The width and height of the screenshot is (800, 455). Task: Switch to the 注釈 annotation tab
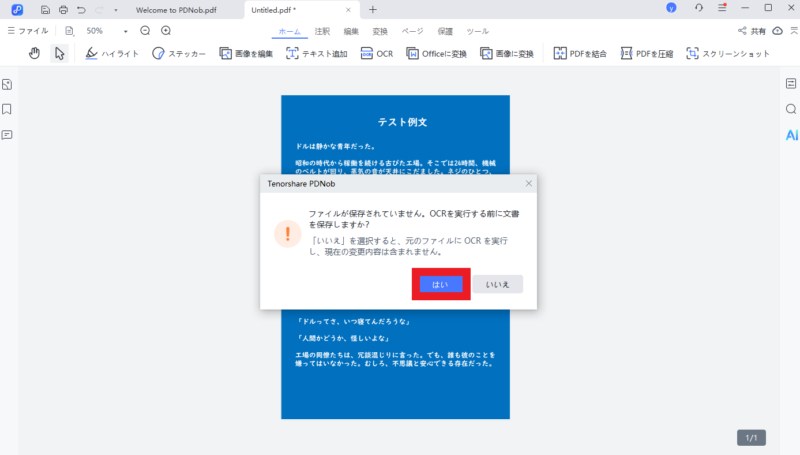(x=322, y=31)
